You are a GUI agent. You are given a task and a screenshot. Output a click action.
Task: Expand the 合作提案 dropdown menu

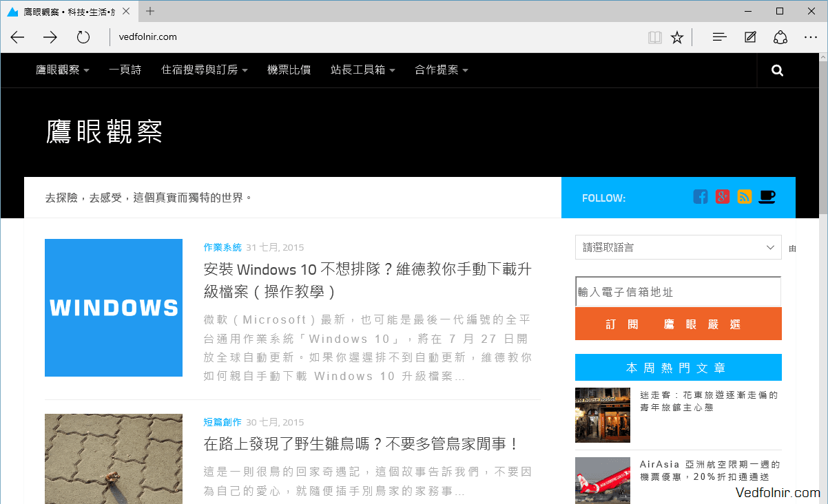(442, 70)
